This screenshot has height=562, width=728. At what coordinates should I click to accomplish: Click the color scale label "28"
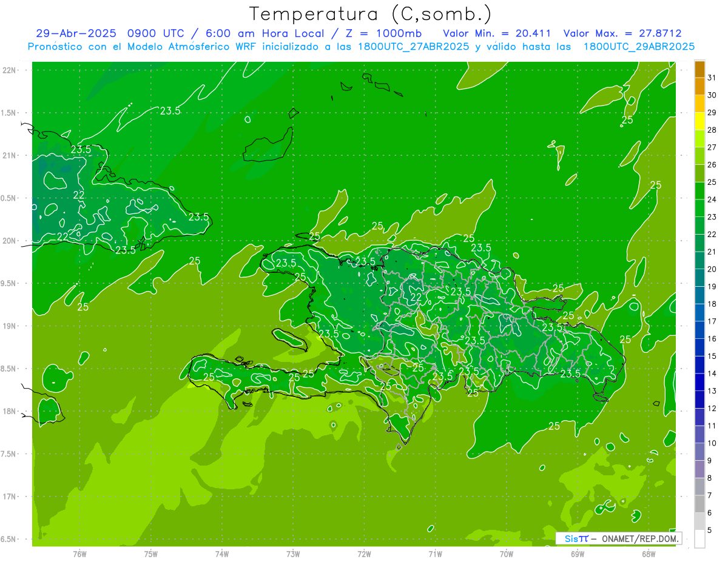click(712, 130)
